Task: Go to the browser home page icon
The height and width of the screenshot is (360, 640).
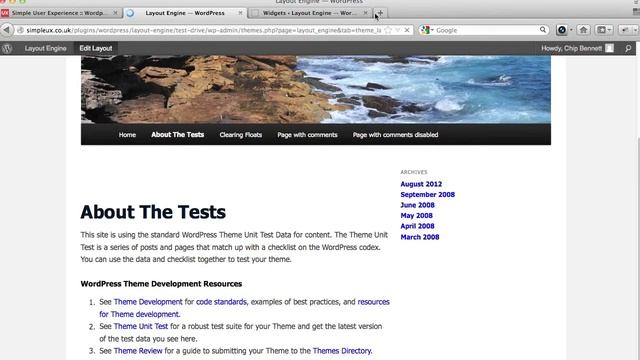Action: [x=583, y=30]
